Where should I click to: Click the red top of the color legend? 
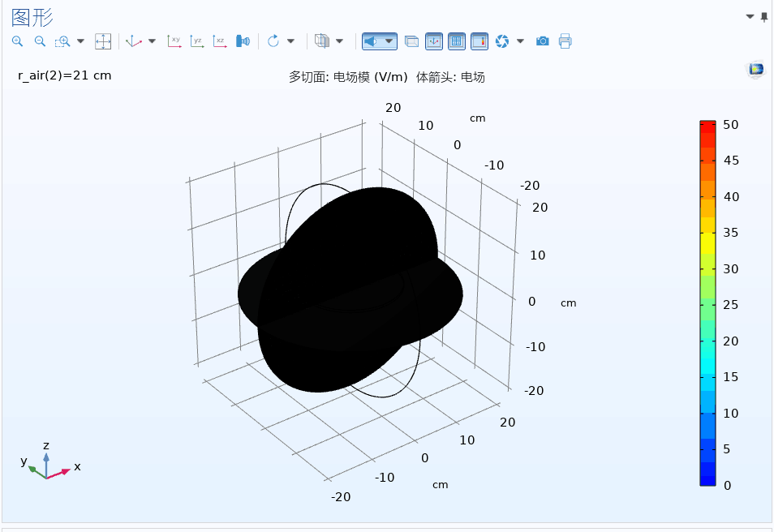coord(707,127)
